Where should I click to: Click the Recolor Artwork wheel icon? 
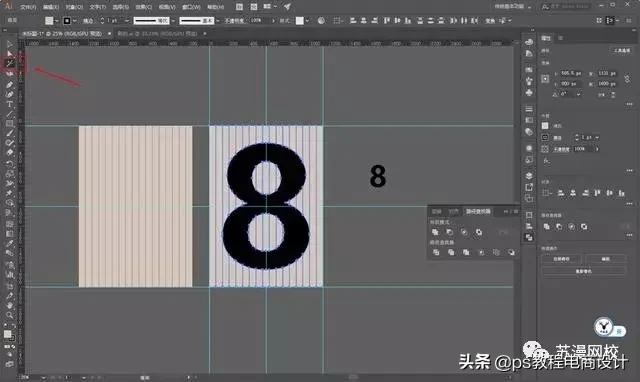pyautogui.click(x=321, y=20)
